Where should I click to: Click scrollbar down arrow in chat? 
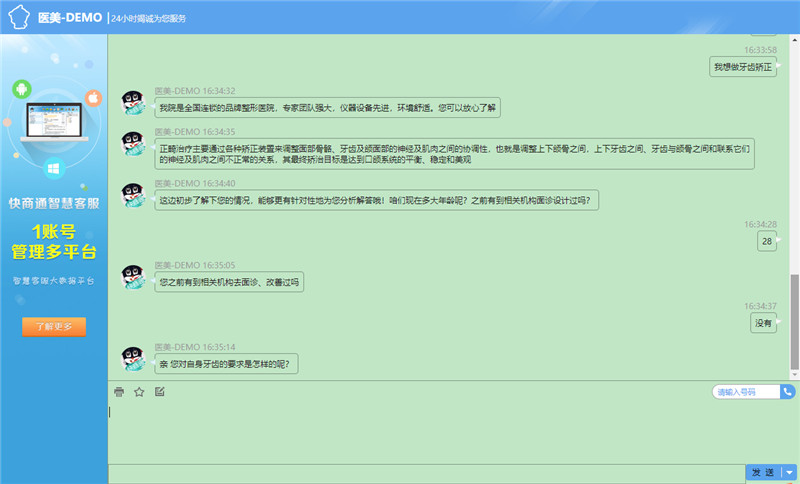pos(794,373)
